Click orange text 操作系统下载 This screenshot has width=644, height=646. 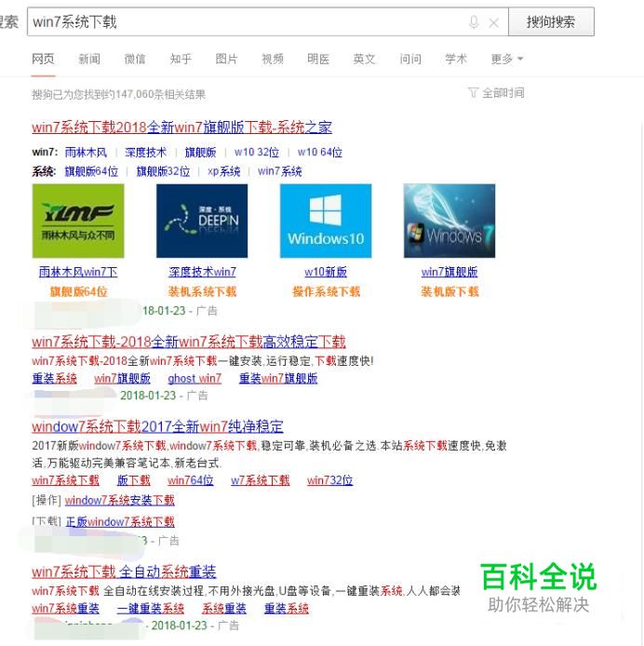[326, 291]
